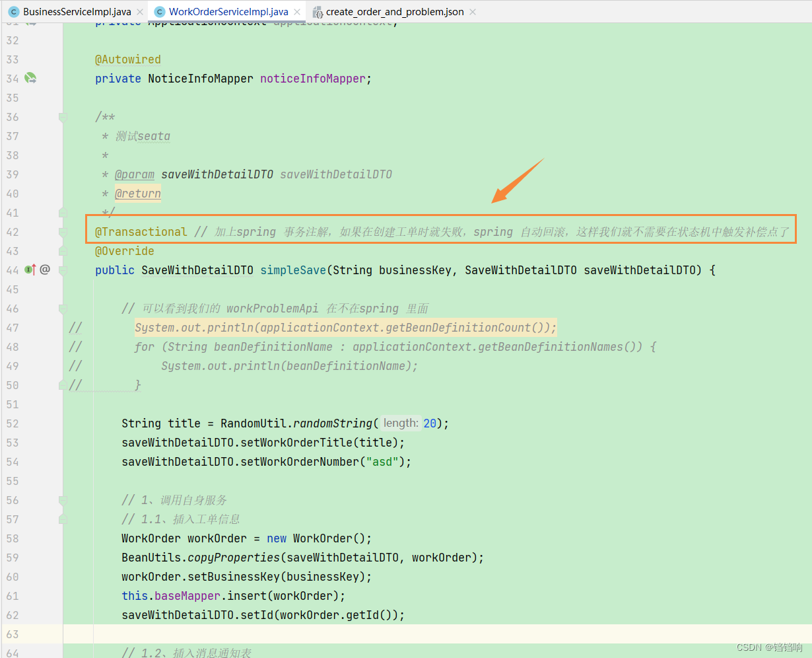Click line number 42 in the gutter

pos(13,232)
